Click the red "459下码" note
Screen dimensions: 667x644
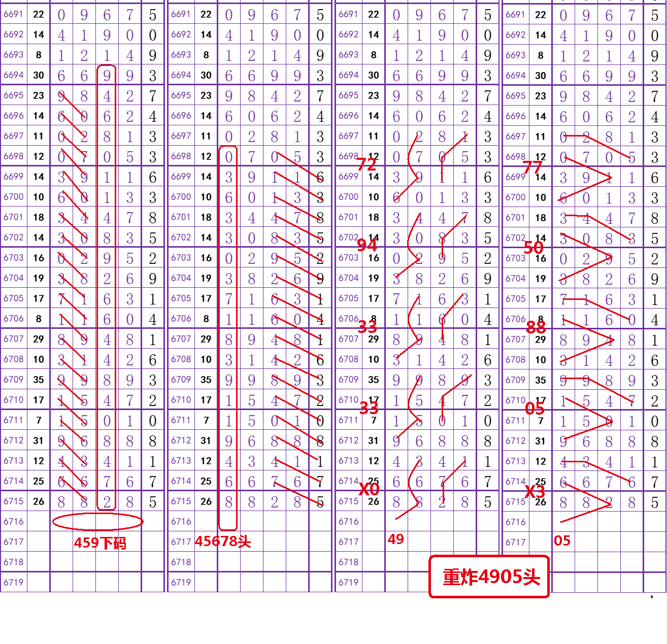point(100,543)
